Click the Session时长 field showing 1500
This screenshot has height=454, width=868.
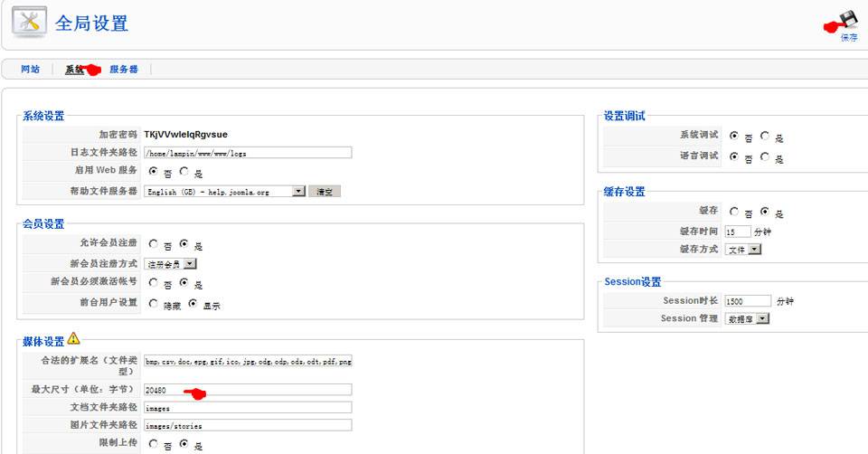point(748,300)
